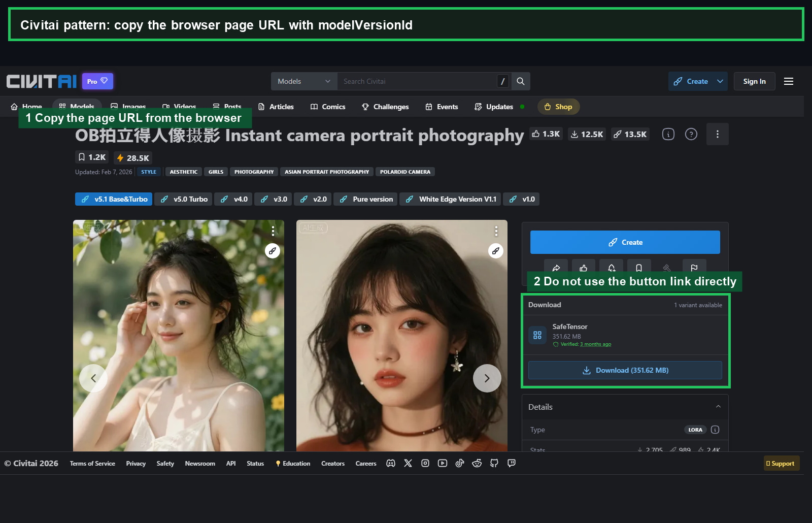
Task: Select the v5.0 Turbo version
Action: tap(183, 199)
